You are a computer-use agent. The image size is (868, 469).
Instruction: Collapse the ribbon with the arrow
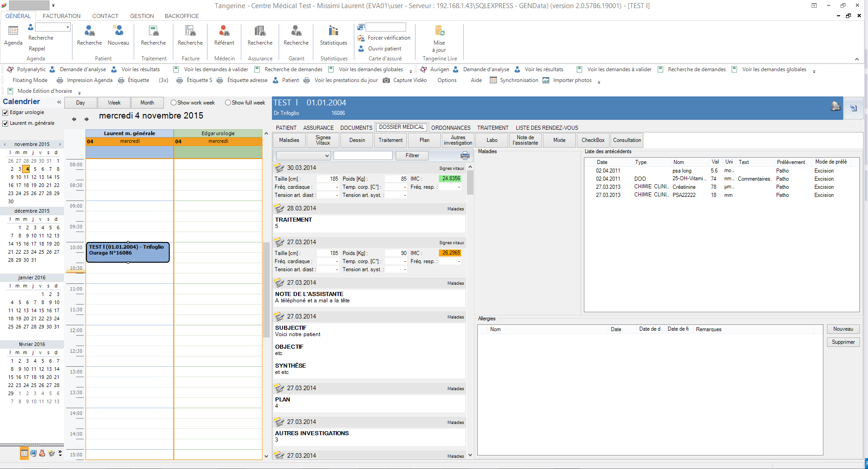[x=856, y=59]
